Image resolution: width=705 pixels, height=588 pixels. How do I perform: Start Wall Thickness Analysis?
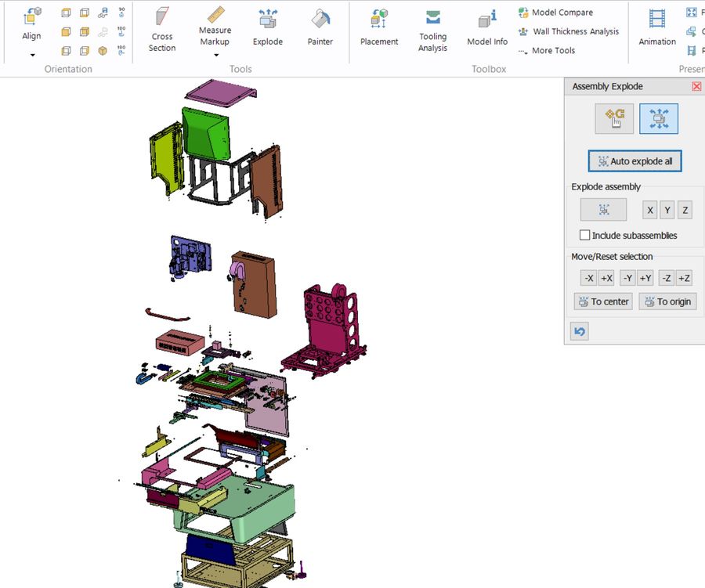569,31
